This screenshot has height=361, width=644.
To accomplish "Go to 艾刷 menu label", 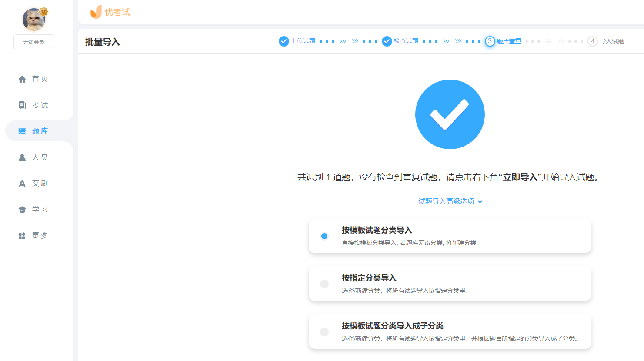I will coord(40,183).
